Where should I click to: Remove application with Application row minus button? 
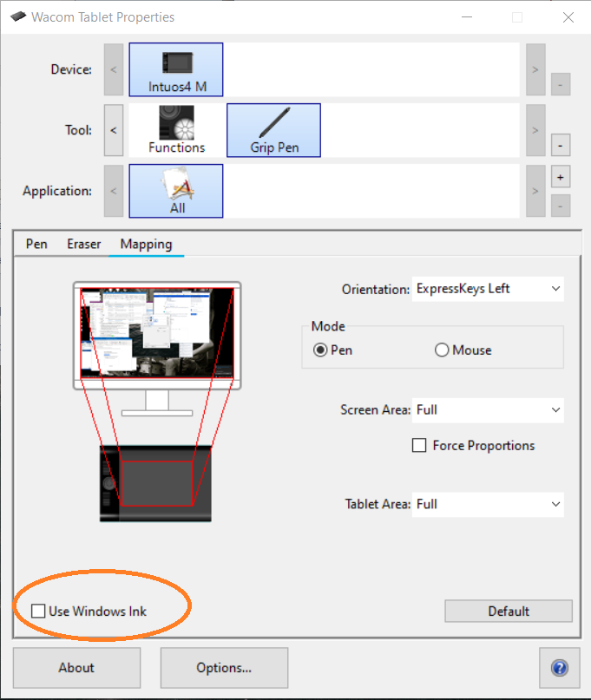[561, 206]
